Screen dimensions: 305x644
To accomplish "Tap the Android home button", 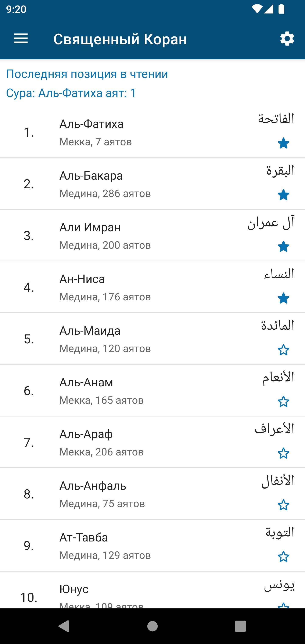I will [152, 626].
